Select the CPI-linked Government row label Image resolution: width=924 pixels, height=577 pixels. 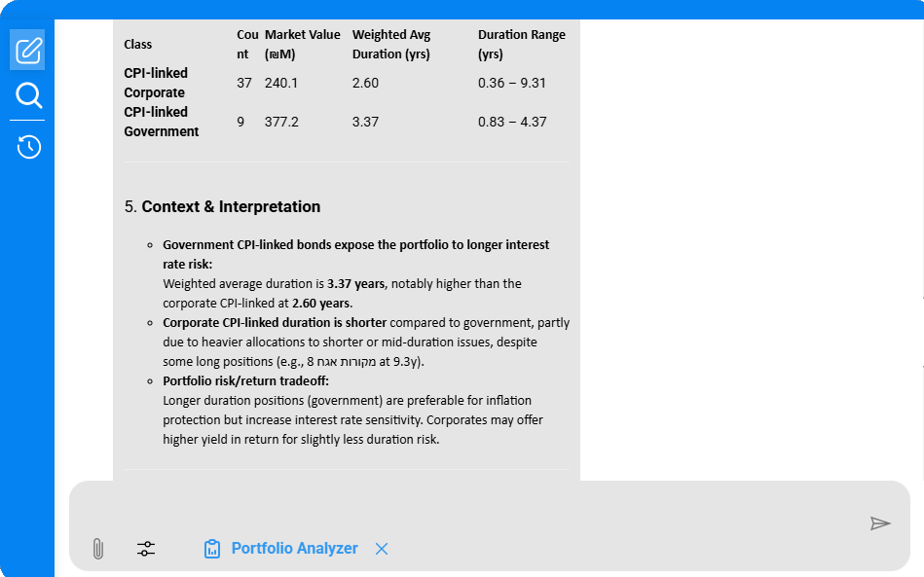click(x=161, y=122)
